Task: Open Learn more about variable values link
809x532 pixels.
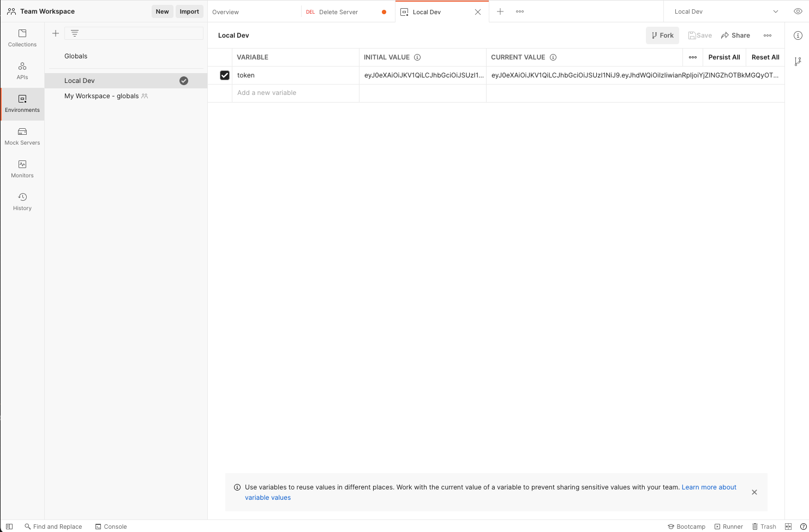Action: coord(709,487)
